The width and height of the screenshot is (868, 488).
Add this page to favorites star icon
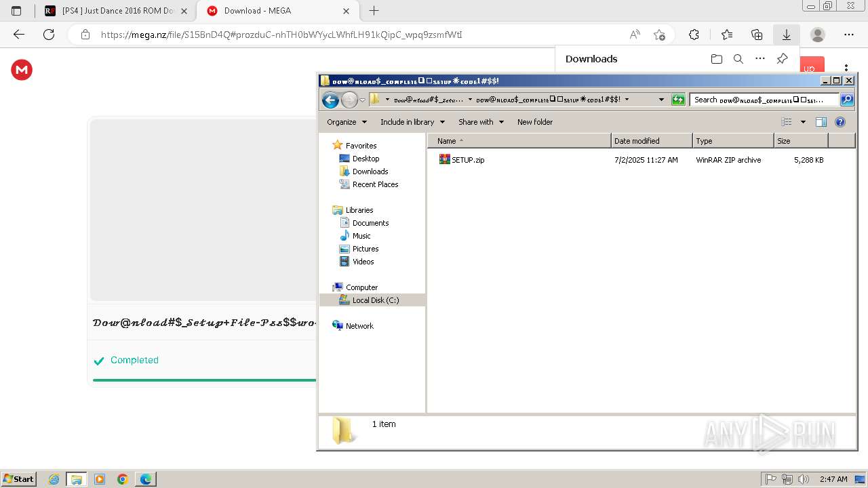(x=659, y=35)
